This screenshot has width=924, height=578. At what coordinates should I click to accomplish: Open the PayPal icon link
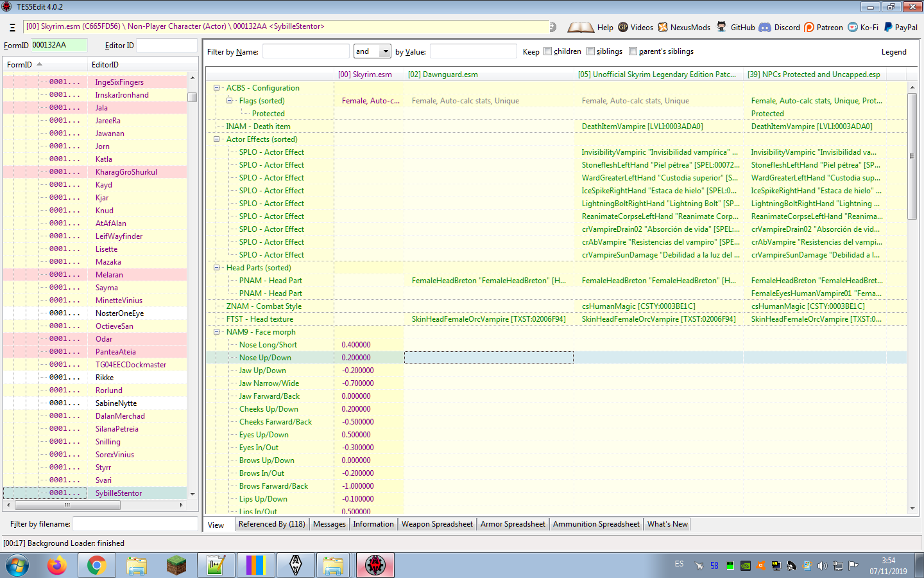point(888,27)
